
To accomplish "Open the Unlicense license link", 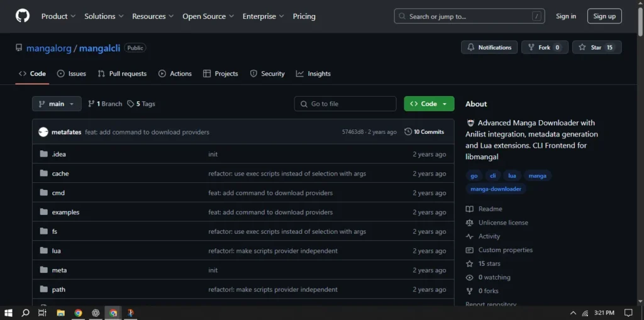I will tap(502, 223).
